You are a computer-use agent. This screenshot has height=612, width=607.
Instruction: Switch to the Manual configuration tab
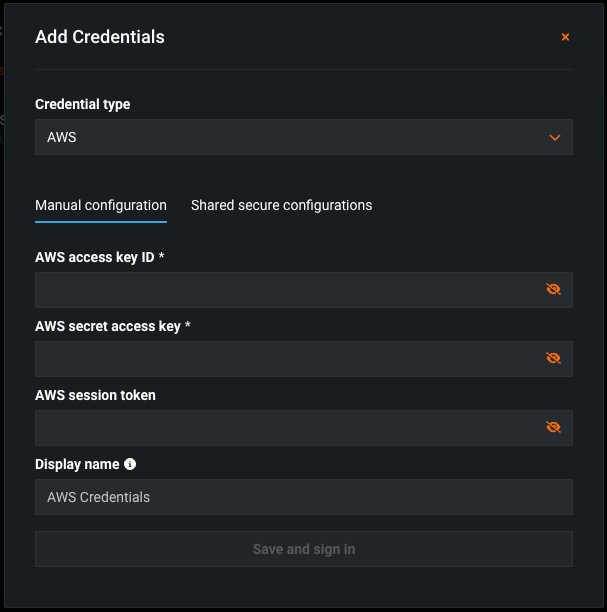tap(101, 205)
